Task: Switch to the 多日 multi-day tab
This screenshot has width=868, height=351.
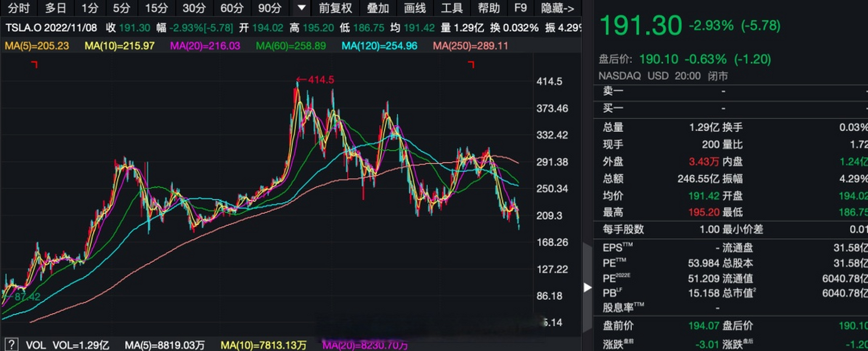Action: (x=56, y=8)
